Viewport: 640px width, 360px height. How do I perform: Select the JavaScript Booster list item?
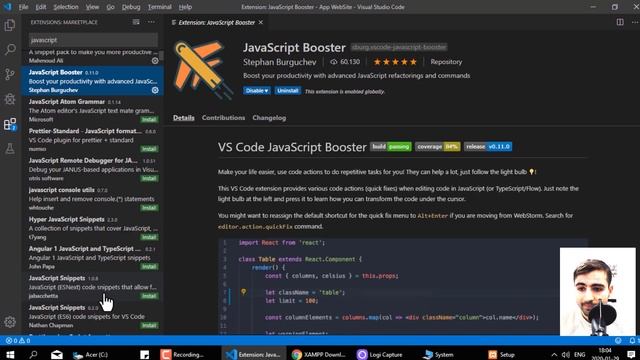click(92, 81)
